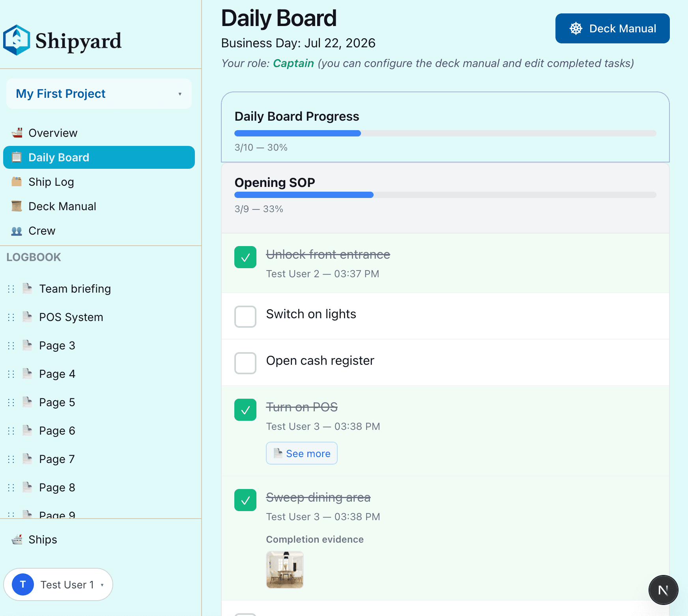Click the Page 3 document icon
This screenshot has height=616, width=688.
coord(27,345)
